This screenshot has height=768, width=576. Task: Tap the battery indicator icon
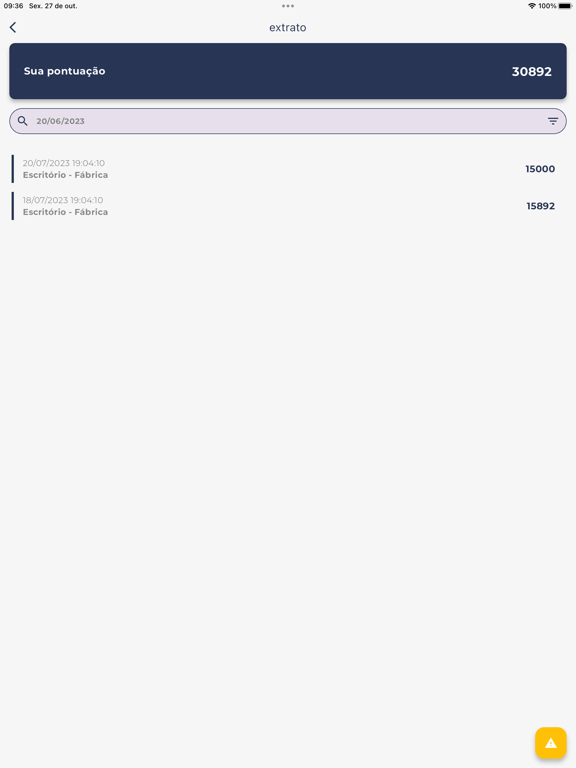(565, 6)
